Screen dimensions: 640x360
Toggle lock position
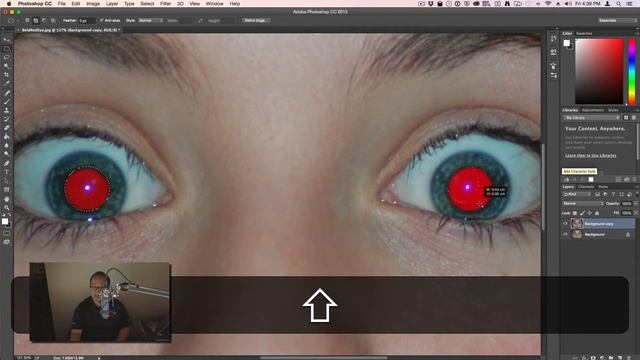589,213
